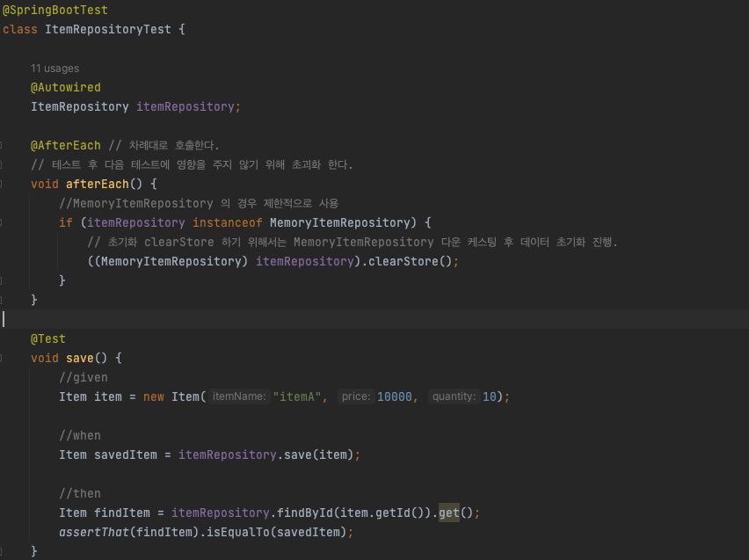Click the 'price:' inlay hint
The width and height of the screenshot is (749, 560).
coord(356,396)
